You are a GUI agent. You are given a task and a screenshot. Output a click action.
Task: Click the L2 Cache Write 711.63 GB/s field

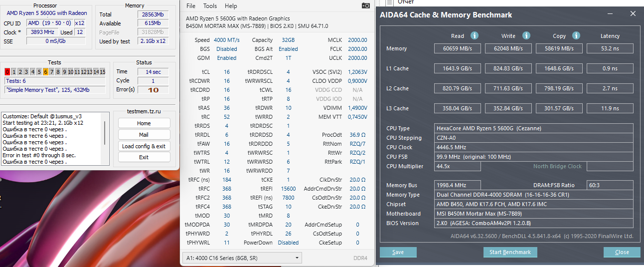click(508, 88)
